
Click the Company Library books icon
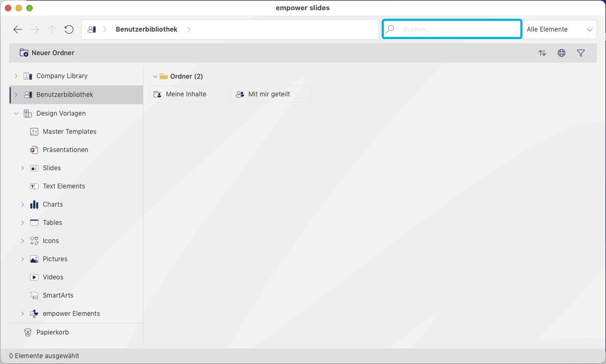[28, 76]
